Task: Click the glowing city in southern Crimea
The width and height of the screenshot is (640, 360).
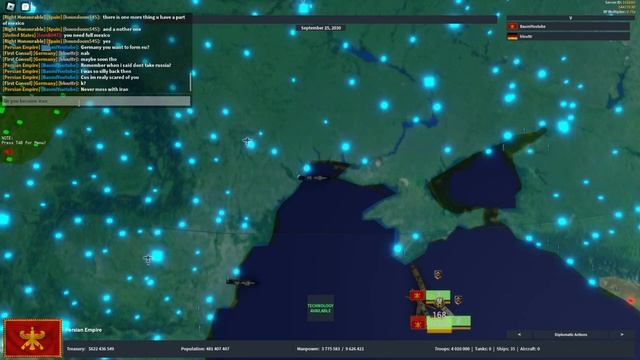Action: pos(398,249)
